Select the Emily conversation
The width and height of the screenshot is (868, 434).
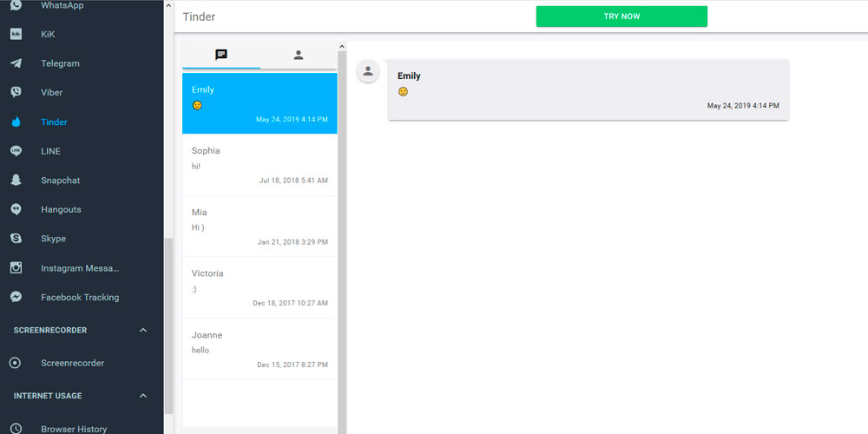pyautogui.click(x=260, y=103)
